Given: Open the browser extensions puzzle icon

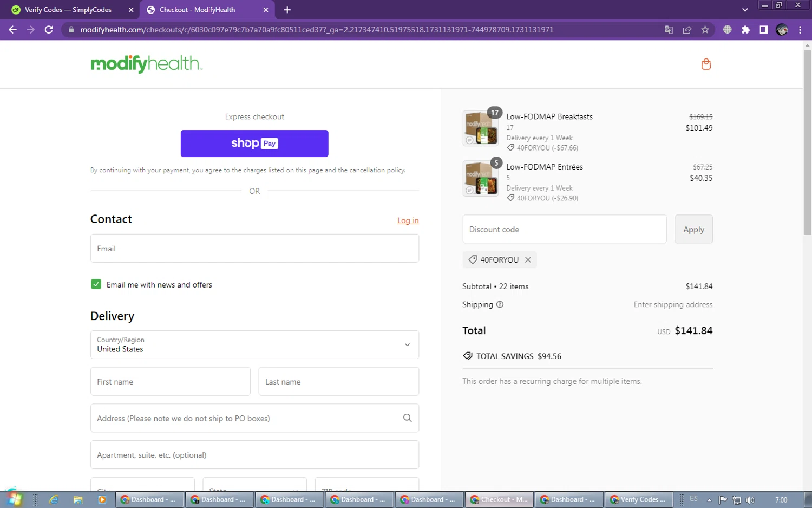Looking at the screenshot, I should point(745,30).
